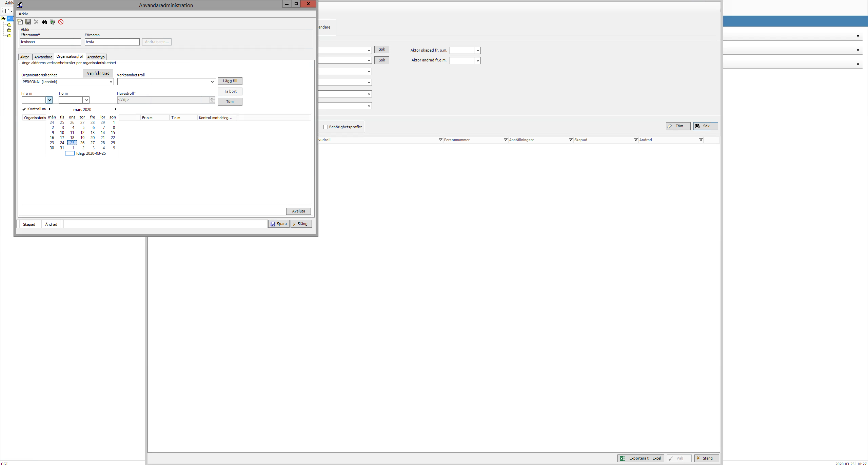Click next month arrow in calendar

point(115,109)
